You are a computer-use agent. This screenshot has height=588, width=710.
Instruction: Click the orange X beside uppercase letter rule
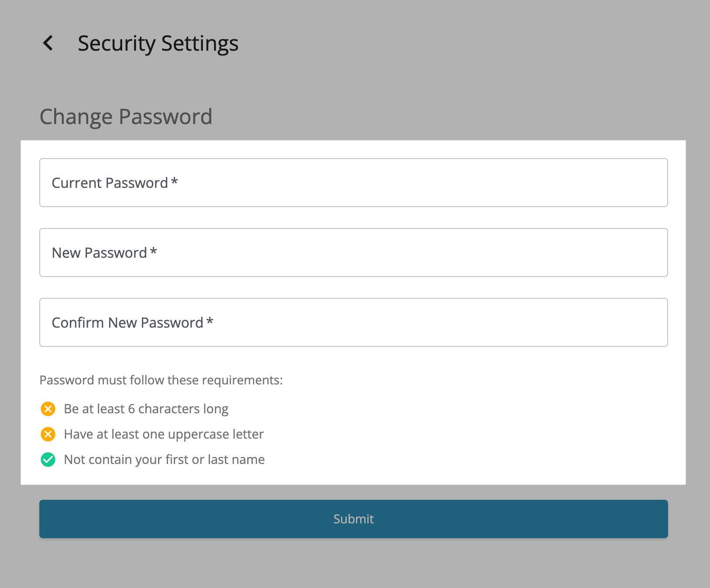48,434
